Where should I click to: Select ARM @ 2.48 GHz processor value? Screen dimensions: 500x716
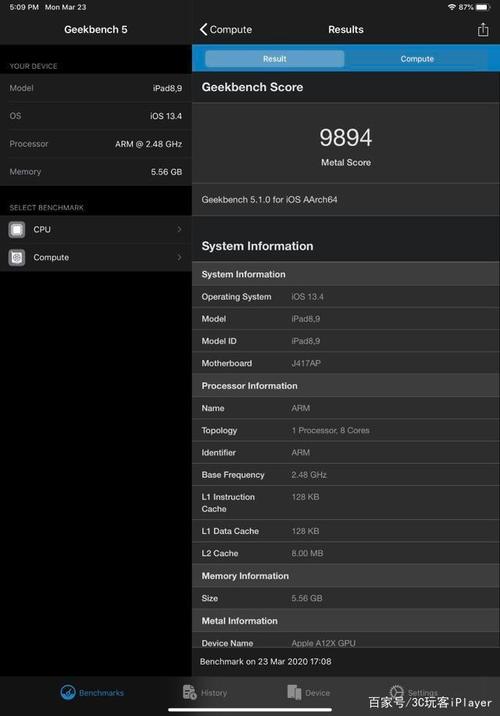(148, 144)
